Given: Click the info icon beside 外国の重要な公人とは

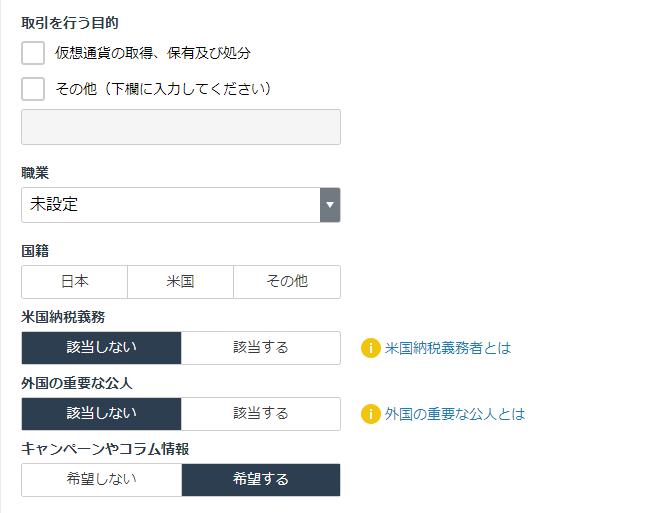Looking at the screenshot, I should tap(370, 414).
